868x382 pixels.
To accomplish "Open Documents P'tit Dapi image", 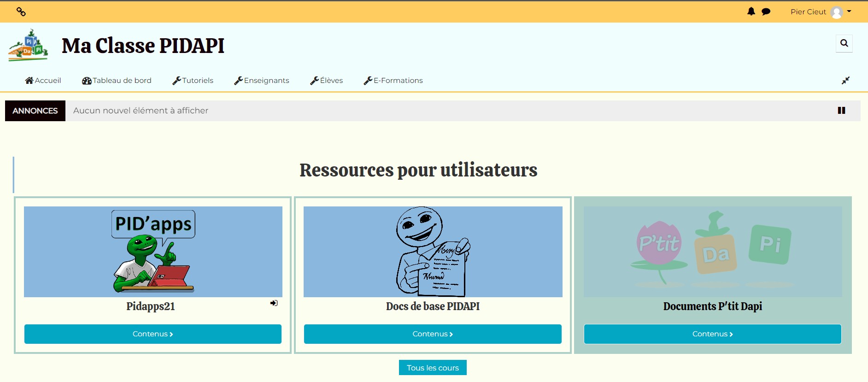I will click(713, 252).
